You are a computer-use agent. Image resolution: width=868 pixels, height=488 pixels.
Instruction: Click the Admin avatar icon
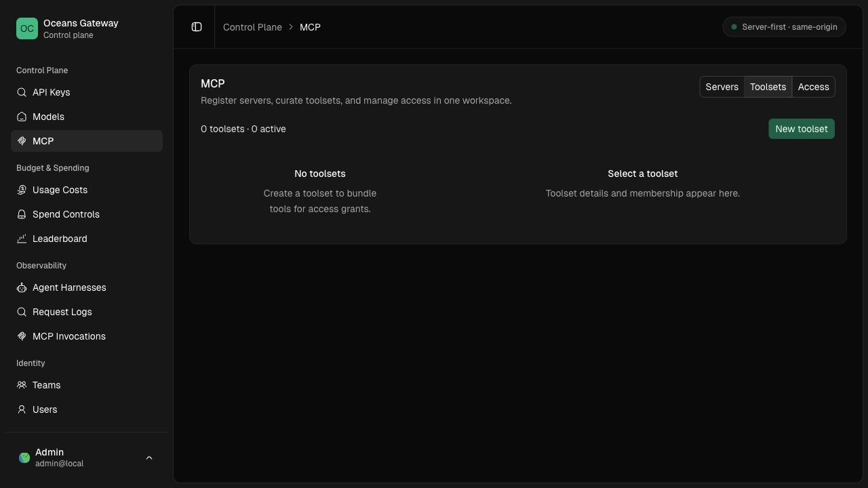[24, 457]
